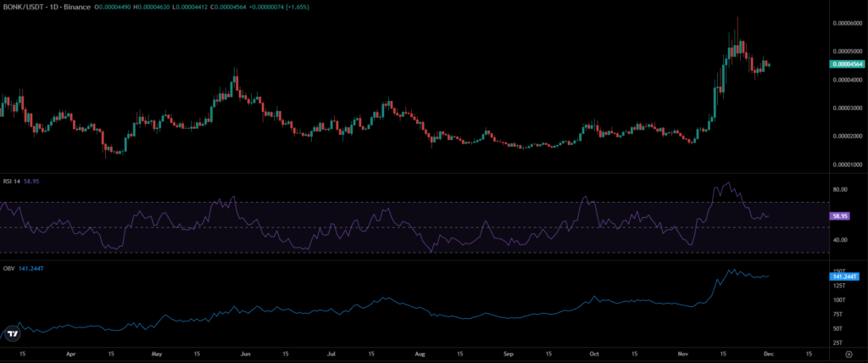This screenshot has height=363, width=868.
Task: Click the 0.00006000 price axis label
Action: pyautogui.click(x=848, y=23)
